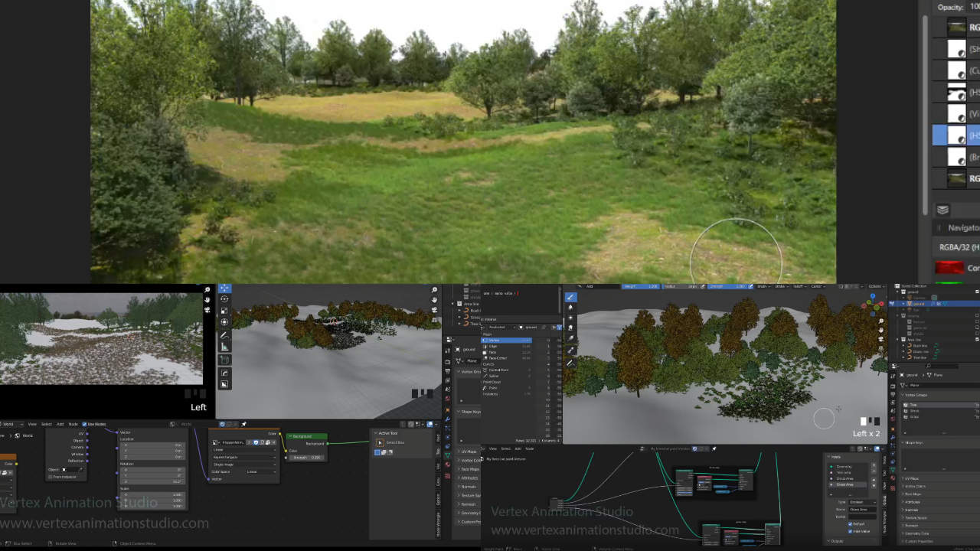The image size is (980, 551).
Task: Click the pan hand icon in the middle viewport
Action: 435,300
